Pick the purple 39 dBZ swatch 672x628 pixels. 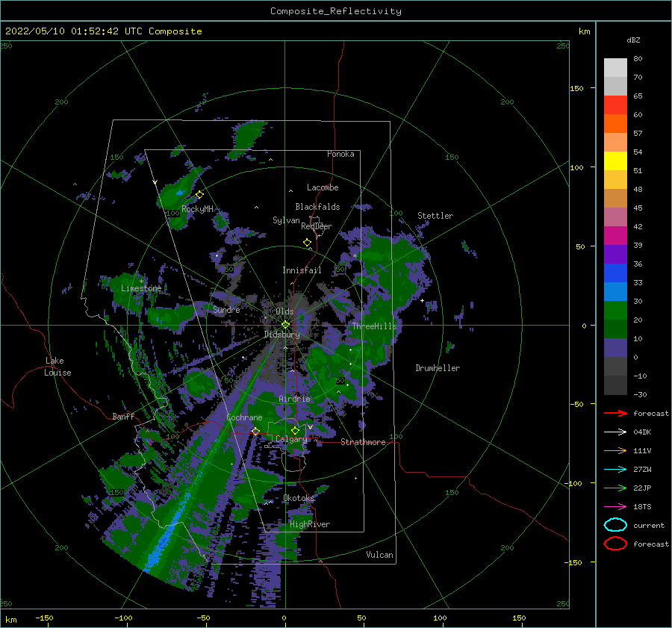[x=615, y=254]
